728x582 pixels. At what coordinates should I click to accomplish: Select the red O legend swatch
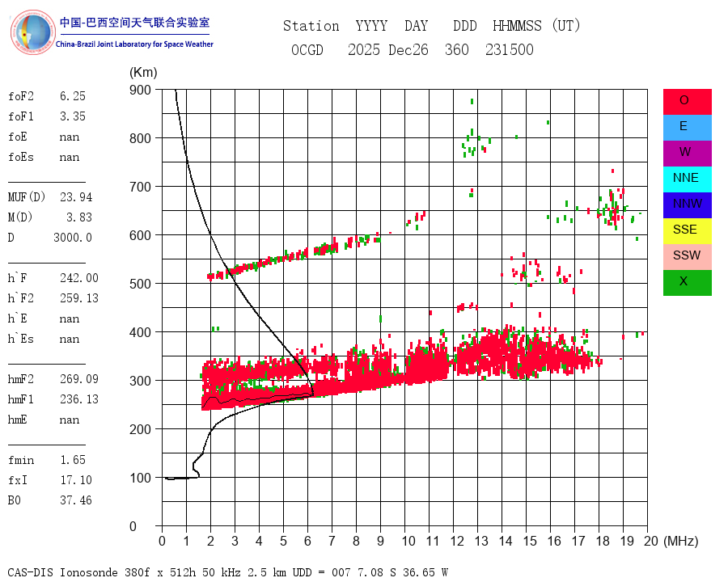(687, 102)
